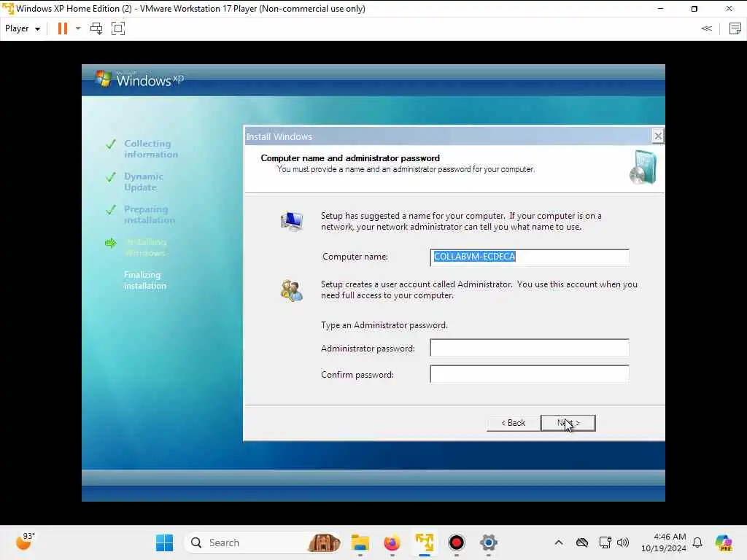Viewport: 747px width, 560px height.
Task: Open the Windows Start menu
Action: point(164,542)
